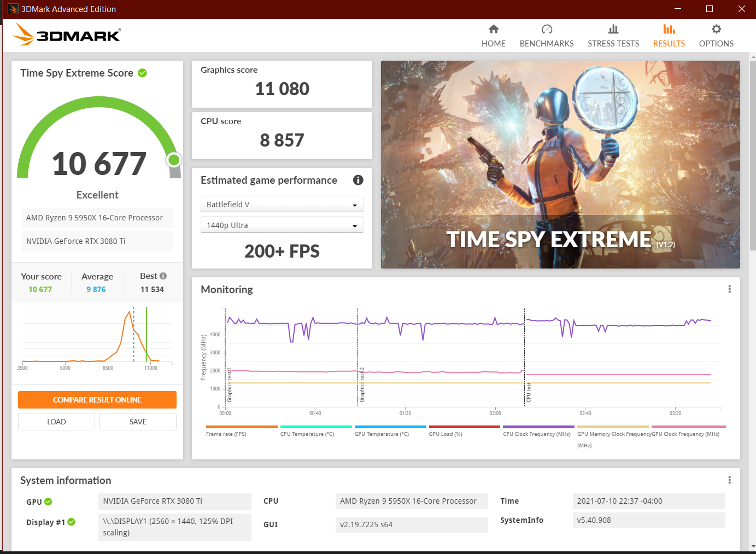Click COMPARE RESULT ONLINE button
The image size is (756, 554).
click(97, 400)
